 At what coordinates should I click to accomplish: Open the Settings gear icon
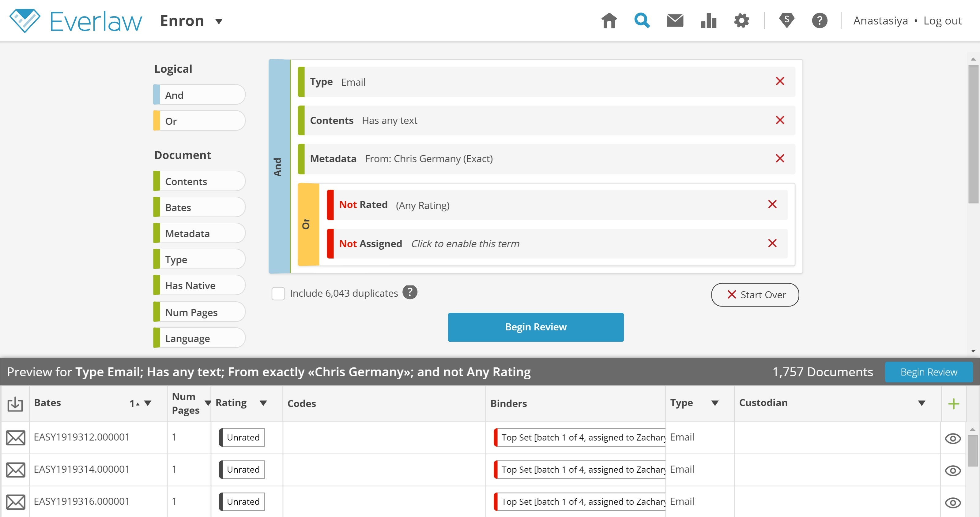tap(741, 20)
